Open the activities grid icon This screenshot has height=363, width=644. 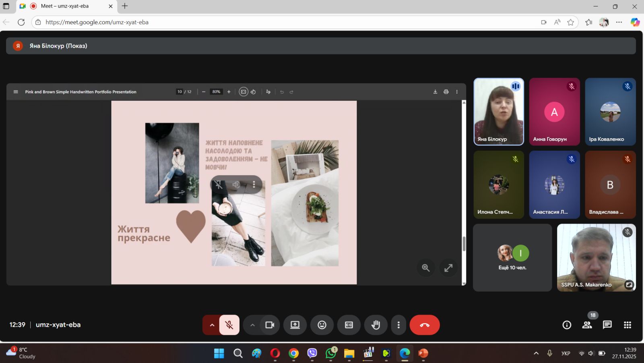click(x=627, y=325)
